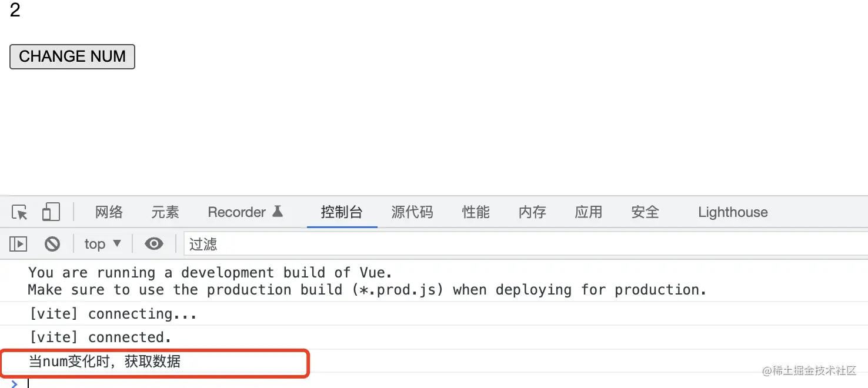Click the console prompt input line

click(412, 383)
